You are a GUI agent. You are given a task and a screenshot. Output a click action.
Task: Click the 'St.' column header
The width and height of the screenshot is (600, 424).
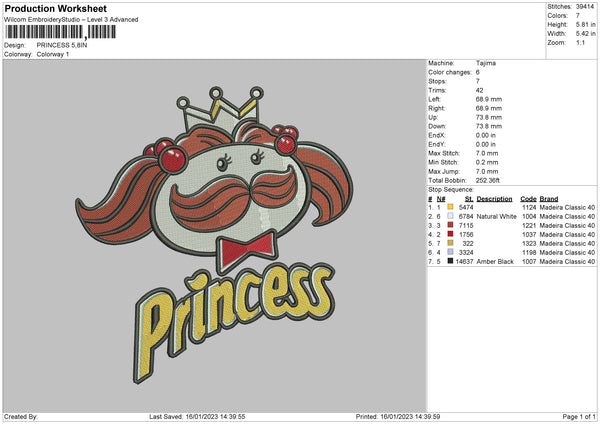pos(469,199)
